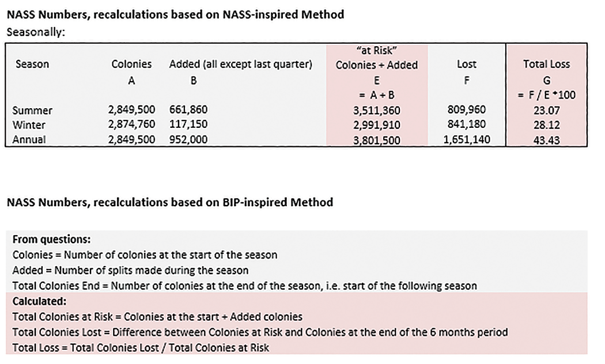Click the "Added (all except last quarter)" header

240,65
